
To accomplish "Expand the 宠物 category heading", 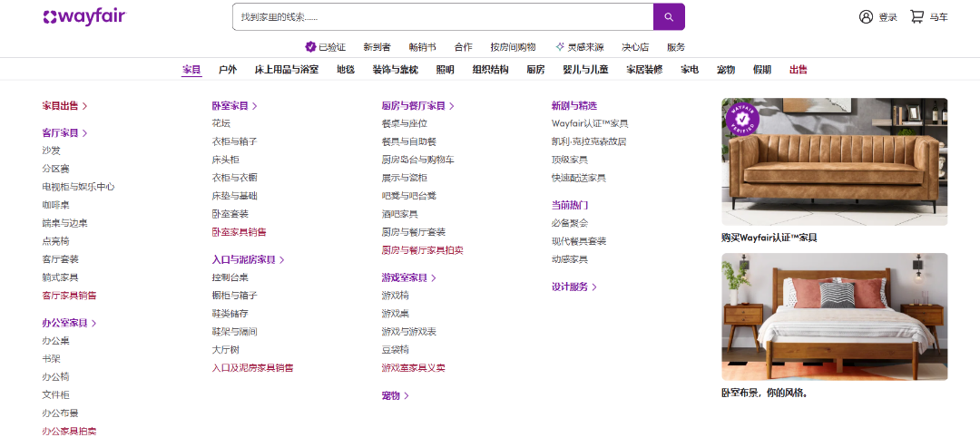I will coord(395,396).
